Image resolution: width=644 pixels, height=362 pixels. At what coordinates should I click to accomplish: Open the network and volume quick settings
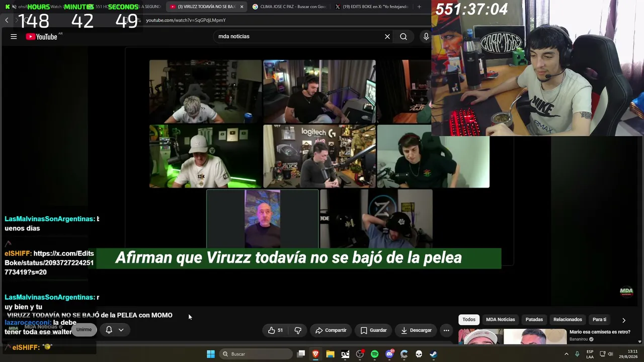pyautogui.click(x=607, y=354)
